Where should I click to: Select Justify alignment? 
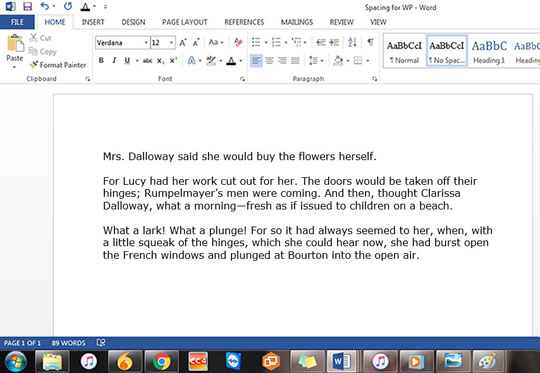click(x=295, y=61)
